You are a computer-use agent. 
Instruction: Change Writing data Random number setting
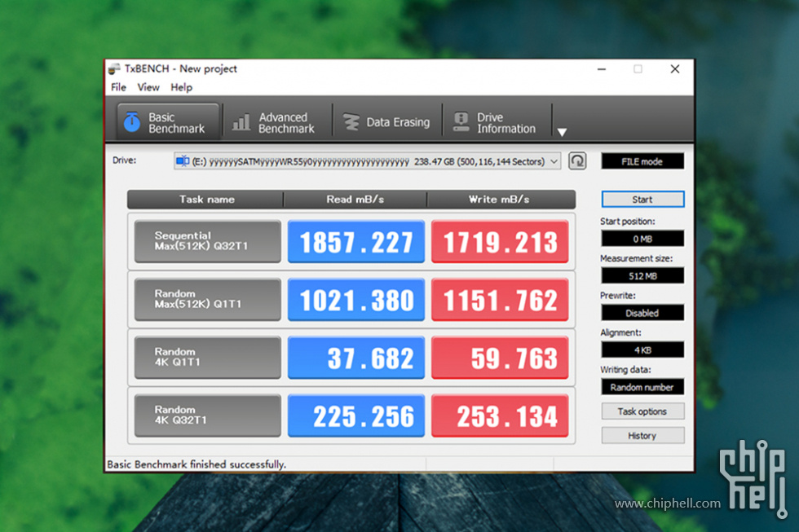coord(642,387)
